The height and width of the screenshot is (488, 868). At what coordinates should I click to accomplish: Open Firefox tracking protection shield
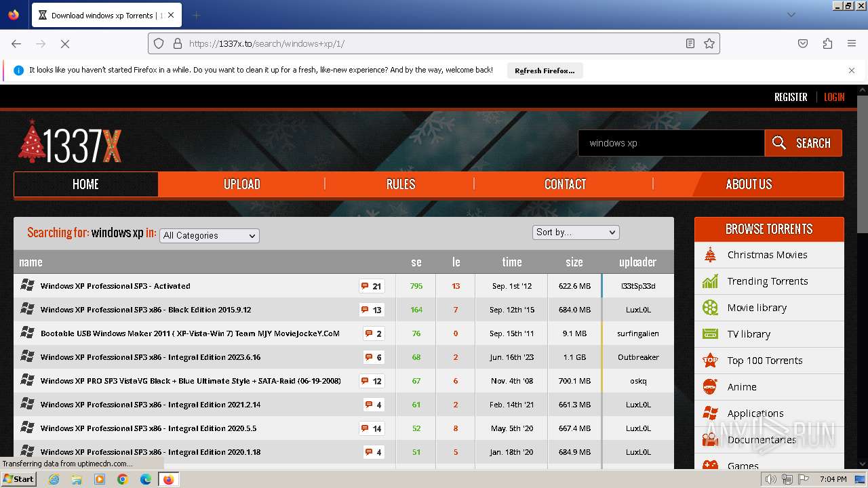click(x=159, y=43)
